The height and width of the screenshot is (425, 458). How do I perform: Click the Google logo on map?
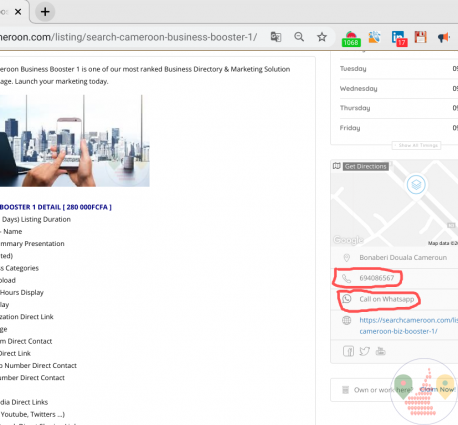[x=348, y=240]
